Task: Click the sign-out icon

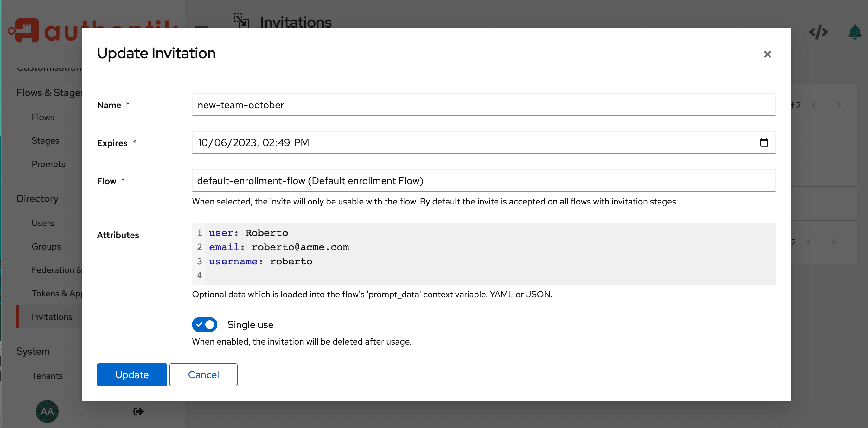Action: click(x=137, y=411)
